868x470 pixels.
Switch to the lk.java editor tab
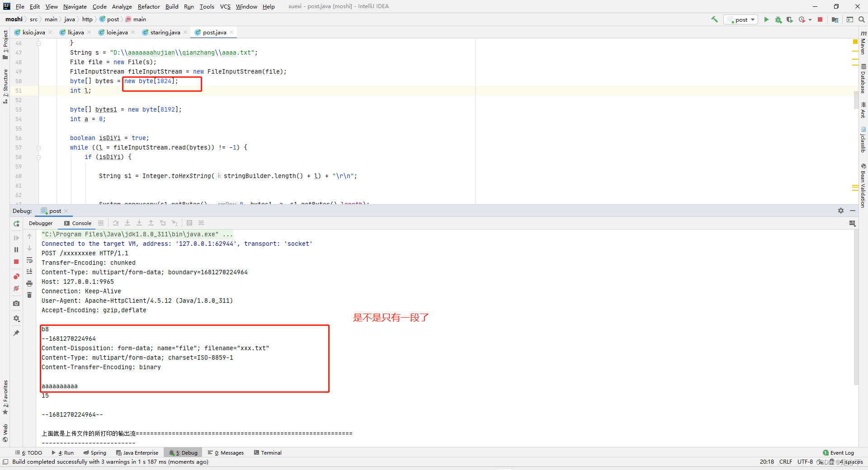(x=75, y=32)
